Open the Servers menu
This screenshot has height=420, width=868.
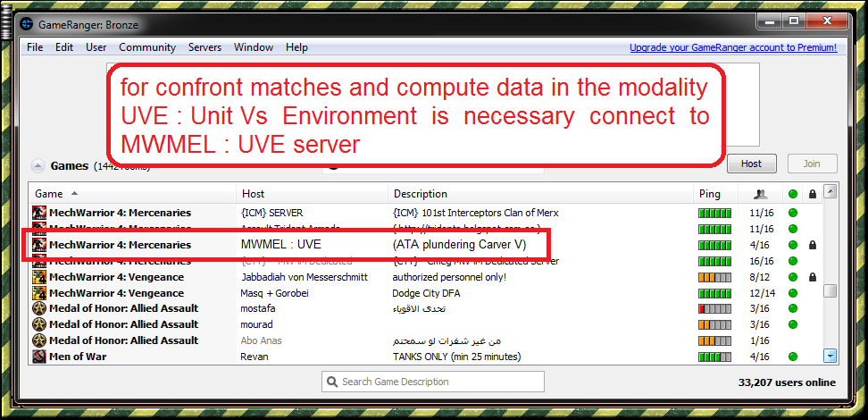pos(204,47)
